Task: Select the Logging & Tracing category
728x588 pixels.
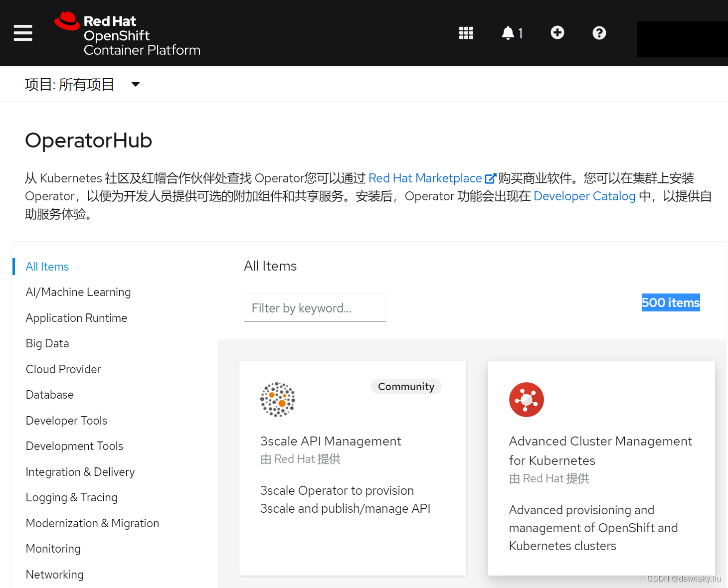Action: [x=72, y=497]
